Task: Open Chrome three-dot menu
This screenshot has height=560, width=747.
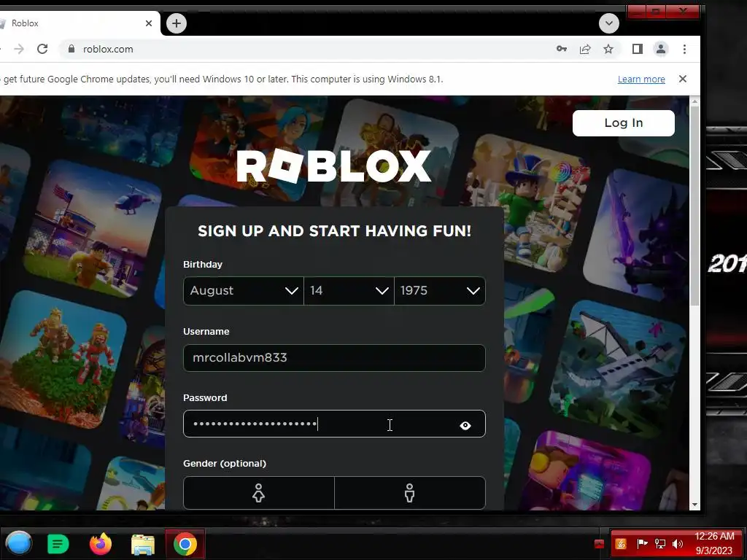Action: click(x=684, y=49)
